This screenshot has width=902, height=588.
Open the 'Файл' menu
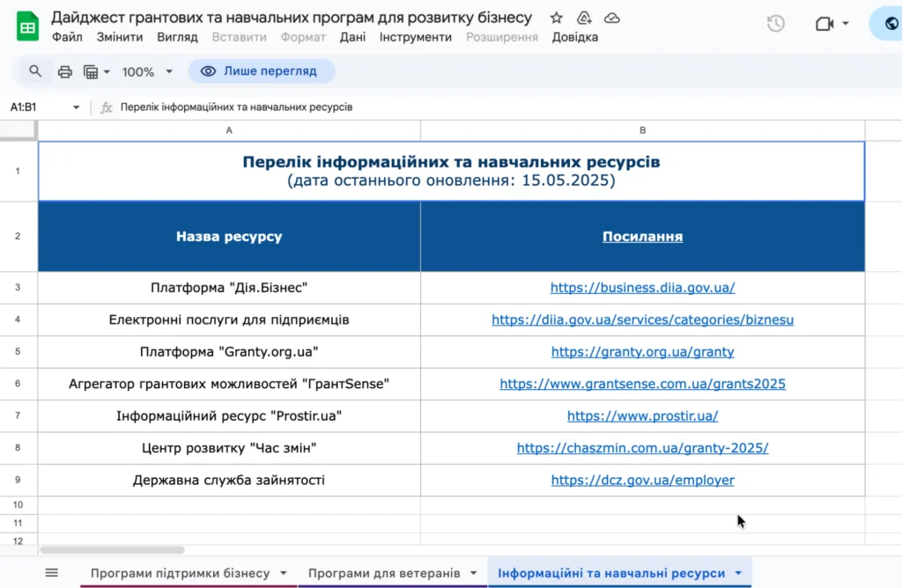(x=67, y=37)
